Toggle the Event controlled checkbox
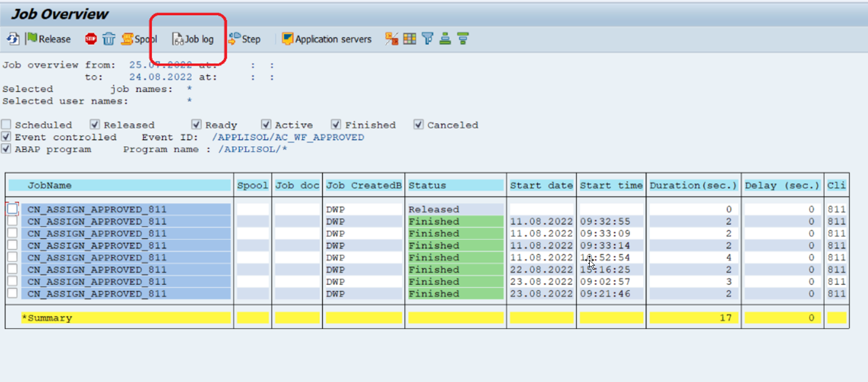Screen dimensions: 868x382 [6, 137]
